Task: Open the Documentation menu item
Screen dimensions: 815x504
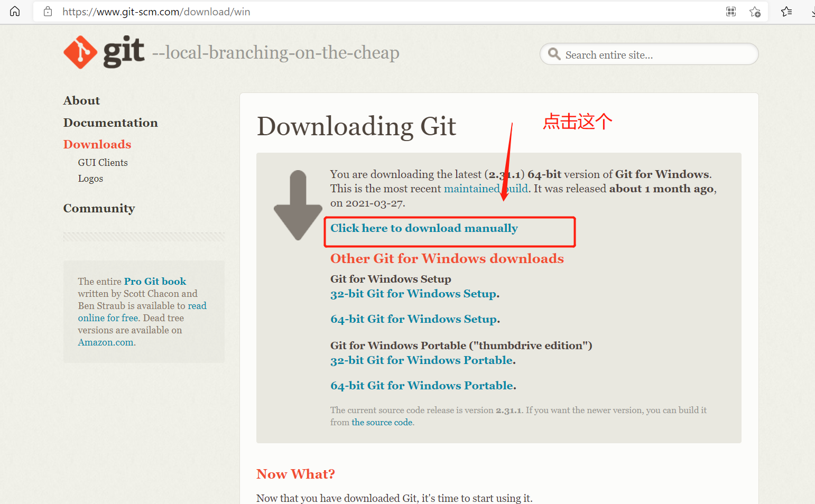Action: click(110, 123)
